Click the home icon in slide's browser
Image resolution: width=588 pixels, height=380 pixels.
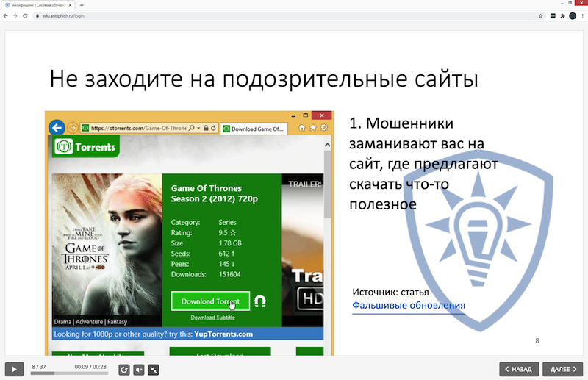coord(302,128)
